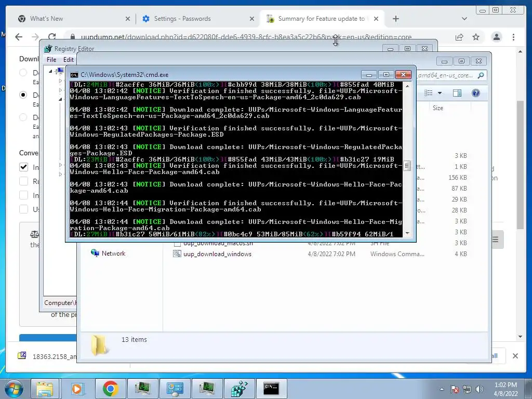Close the Settings - Passwords tab
This screenshot has height=399, width=532.
coord(252,19)
